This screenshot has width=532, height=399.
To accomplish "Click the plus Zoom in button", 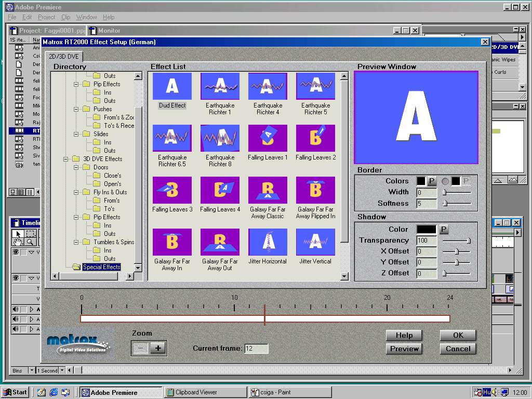I will [x=158, y=348].
